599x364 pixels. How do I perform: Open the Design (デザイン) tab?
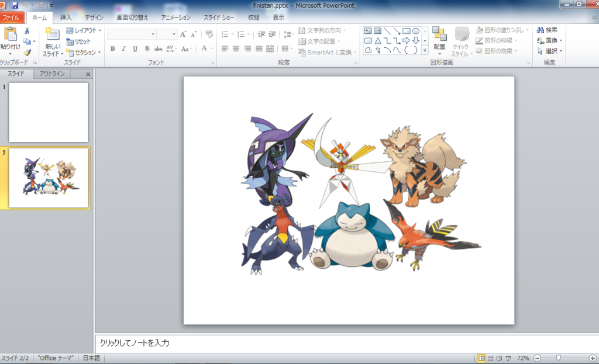coord(94,18)
